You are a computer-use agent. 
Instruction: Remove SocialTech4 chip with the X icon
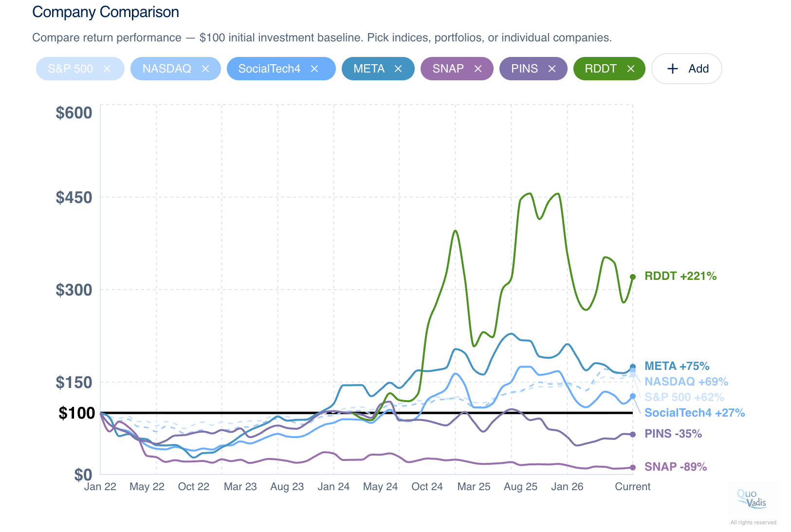coord(314,69)
